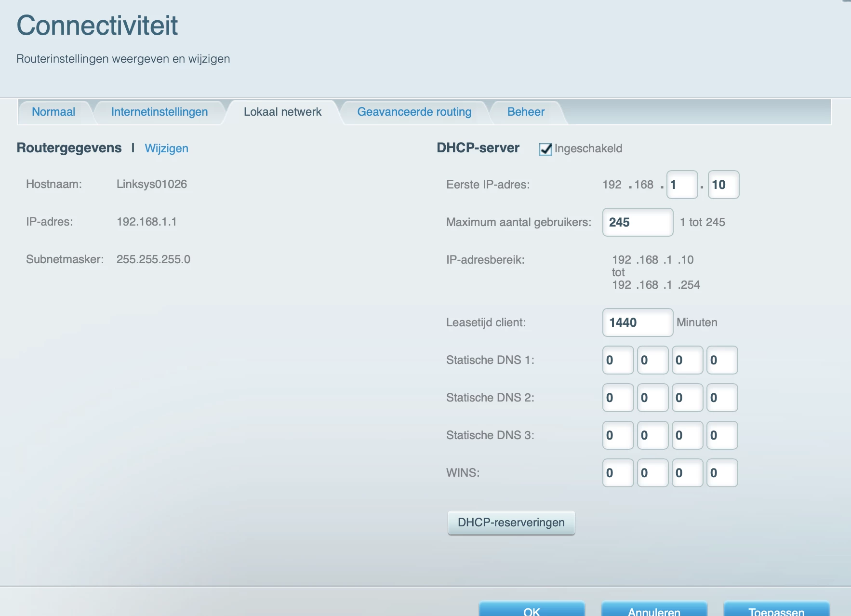Open the Geavanceerde routing tab
Viewport: 851px width, 616px height.
pos(414,112)
